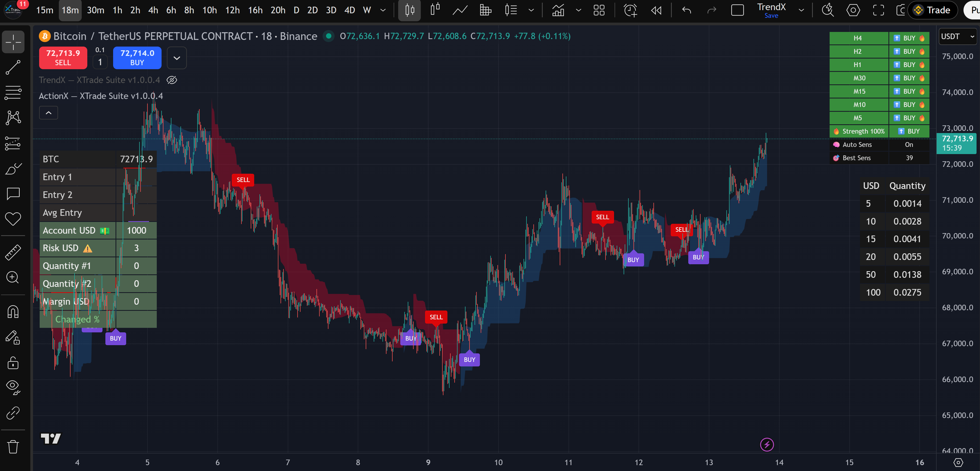980x471 pixels.
Task: Select the Trend Line drawing tool
Action: pos(13,67)
